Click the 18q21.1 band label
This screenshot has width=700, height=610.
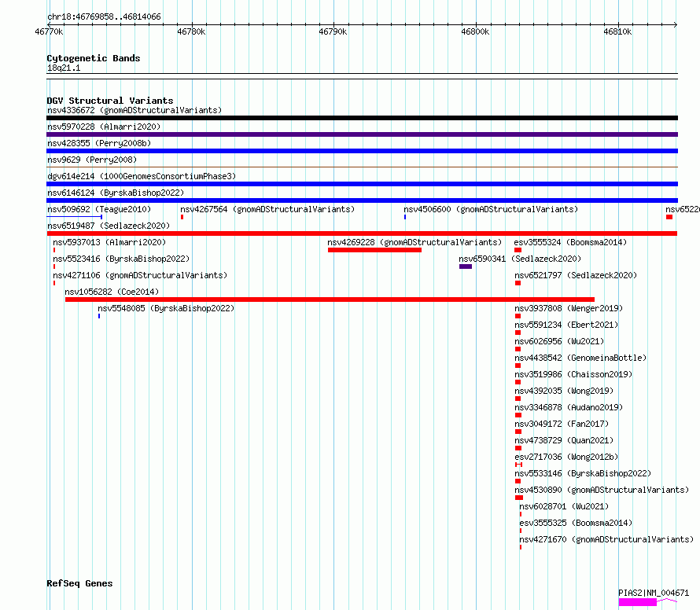click(x=64, y=68)
